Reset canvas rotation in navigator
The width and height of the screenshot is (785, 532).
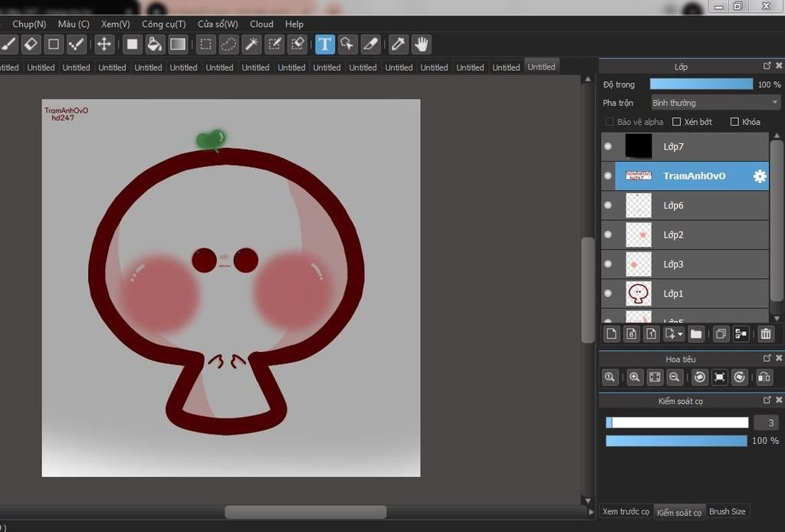pyautogui.click(x=719, y=377)
